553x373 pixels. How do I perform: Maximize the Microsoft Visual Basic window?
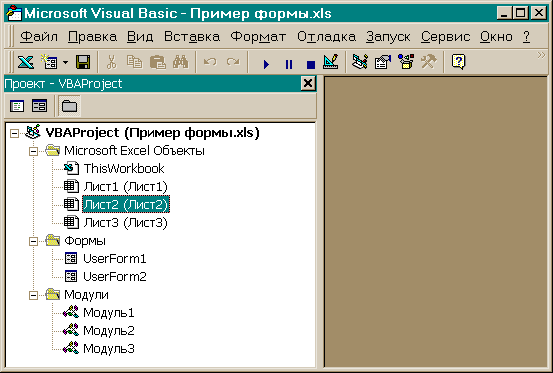521,13
